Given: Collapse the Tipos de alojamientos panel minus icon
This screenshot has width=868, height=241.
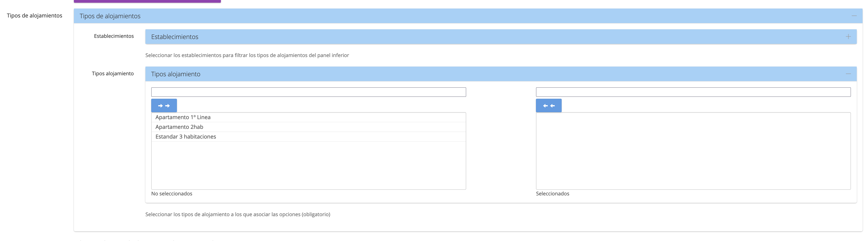Looking at the screenshot, I should 854,16.
